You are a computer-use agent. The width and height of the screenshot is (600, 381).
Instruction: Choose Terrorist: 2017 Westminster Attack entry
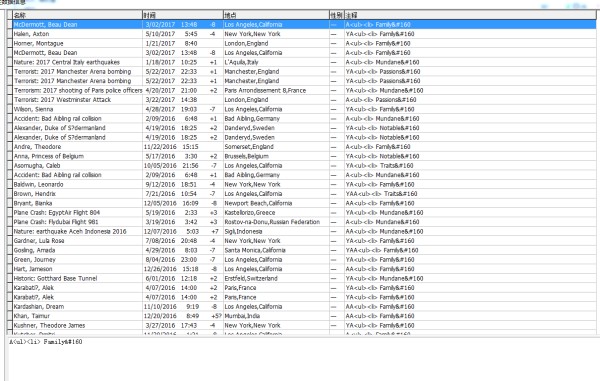[x=62, y=100]
